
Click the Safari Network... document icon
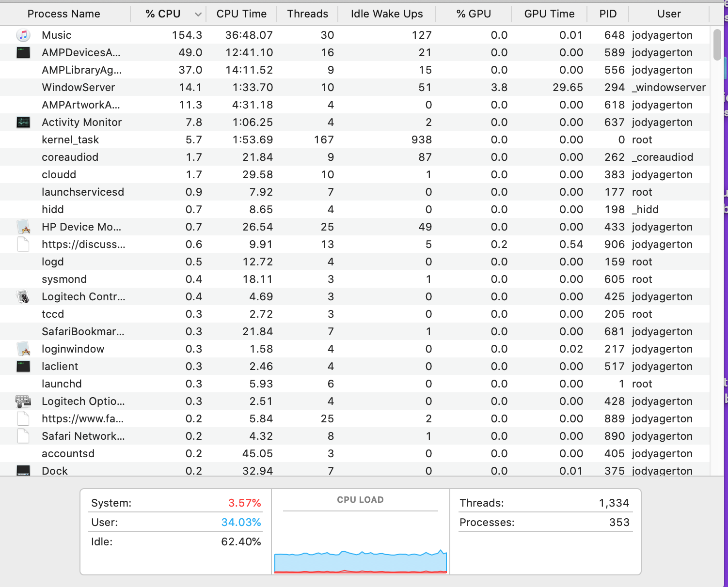(x=23, y=436)
